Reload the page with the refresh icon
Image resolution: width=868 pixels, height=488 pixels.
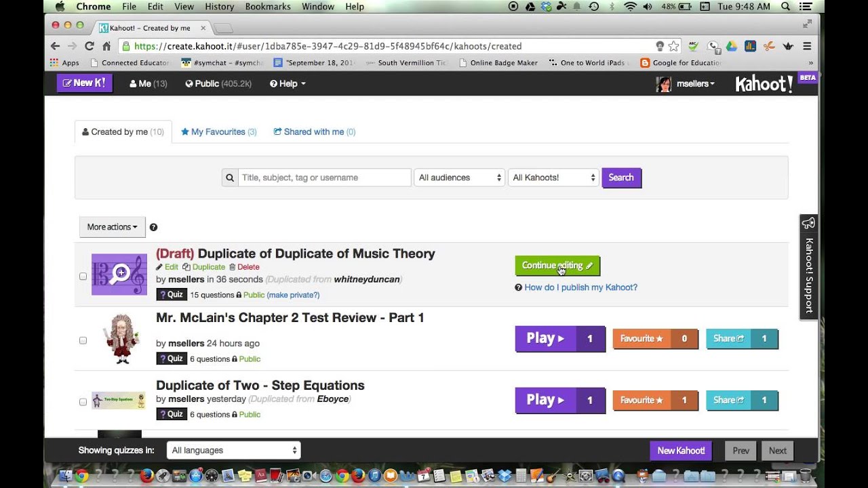pyautogui.click(x=89, y=46)
